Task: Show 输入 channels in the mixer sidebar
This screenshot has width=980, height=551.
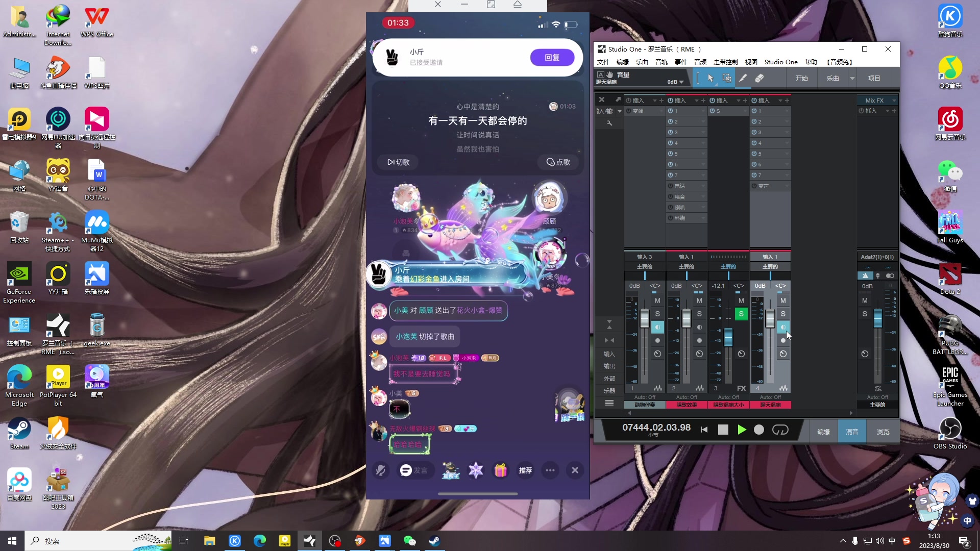Action: pos(609,354)
